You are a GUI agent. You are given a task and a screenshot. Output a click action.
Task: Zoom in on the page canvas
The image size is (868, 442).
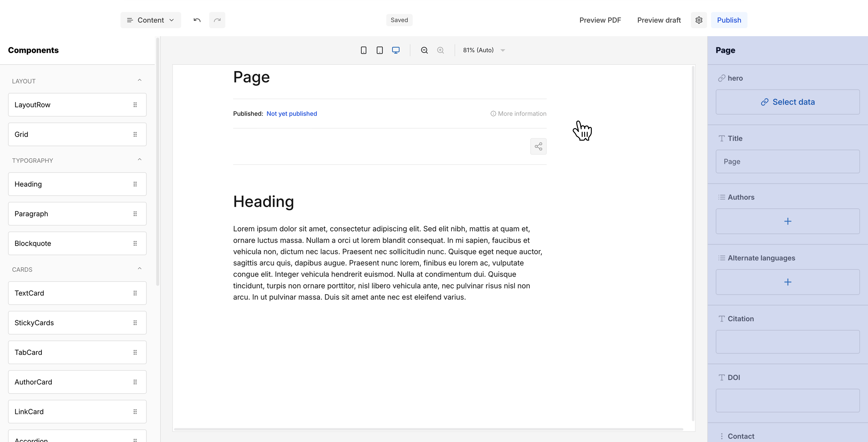pos(440,50)
